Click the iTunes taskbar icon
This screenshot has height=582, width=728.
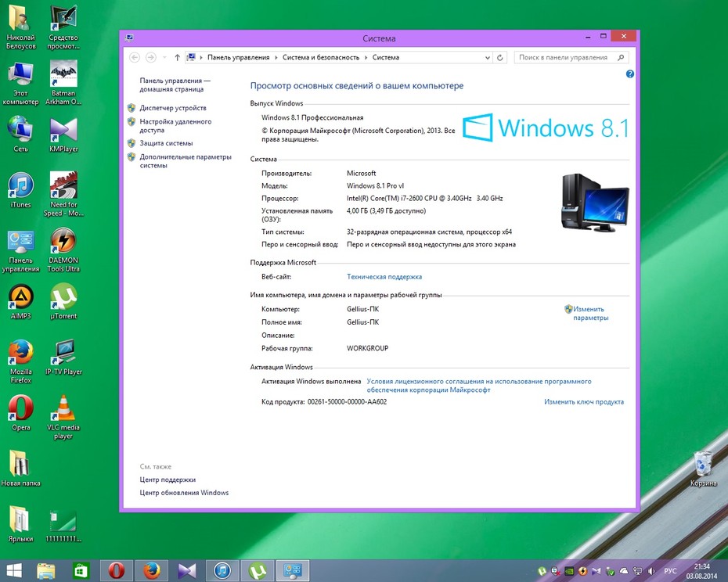tap(222, 570)
